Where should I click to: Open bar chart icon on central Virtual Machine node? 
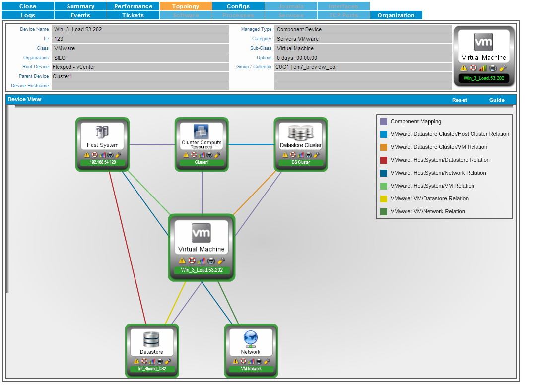(x=202, y=261)
